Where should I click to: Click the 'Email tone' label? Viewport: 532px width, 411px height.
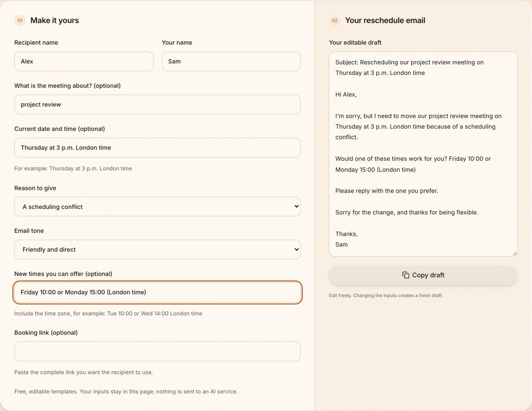pos(29,231)
